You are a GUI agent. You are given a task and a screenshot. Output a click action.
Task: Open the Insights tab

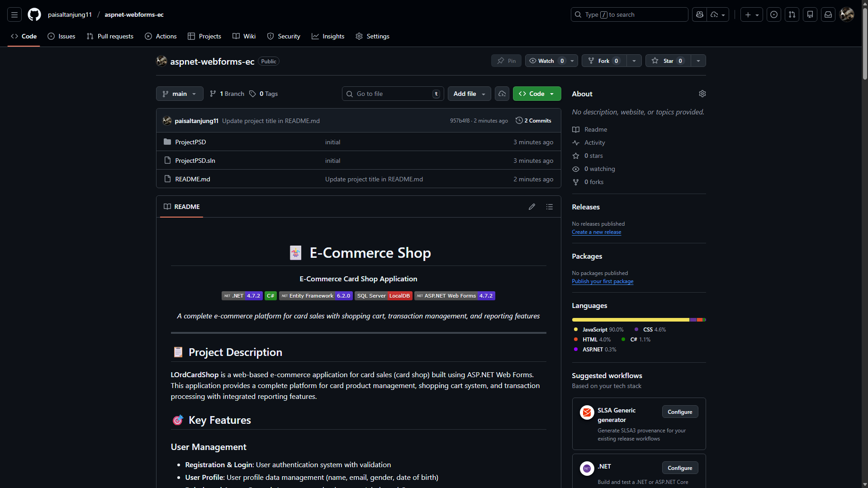[x=328, y=36]
